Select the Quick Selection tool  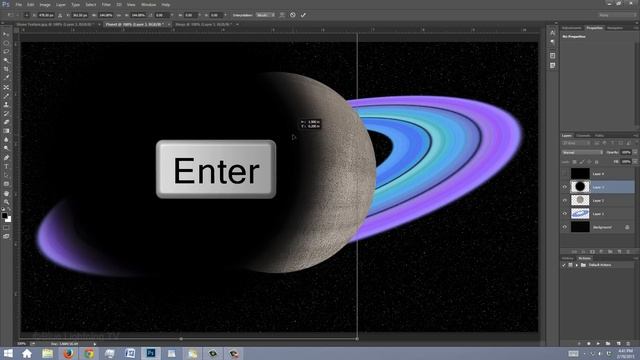(6, 60)
